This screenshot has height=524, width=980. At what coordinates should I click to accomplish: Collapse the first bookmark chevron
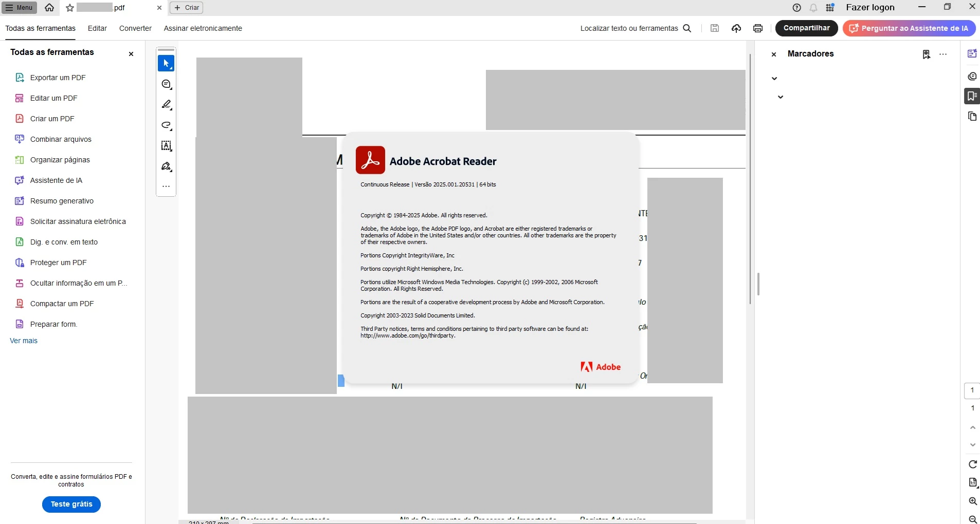coord(774,79)
